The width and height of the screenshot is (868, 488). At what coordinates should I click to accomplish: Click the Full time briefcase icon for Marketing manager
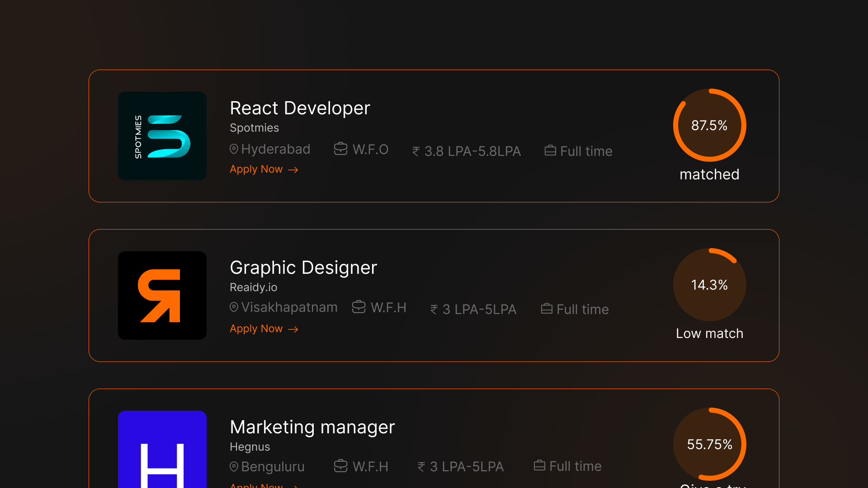(x=540, y=466)
